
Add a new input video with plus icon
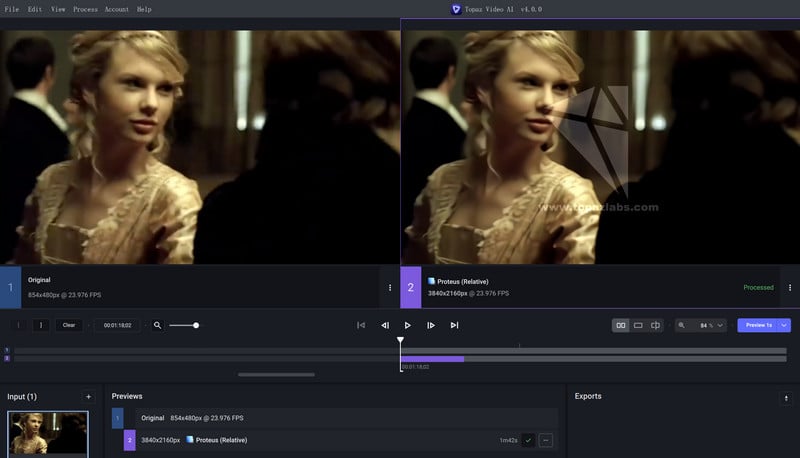point(88,397)
